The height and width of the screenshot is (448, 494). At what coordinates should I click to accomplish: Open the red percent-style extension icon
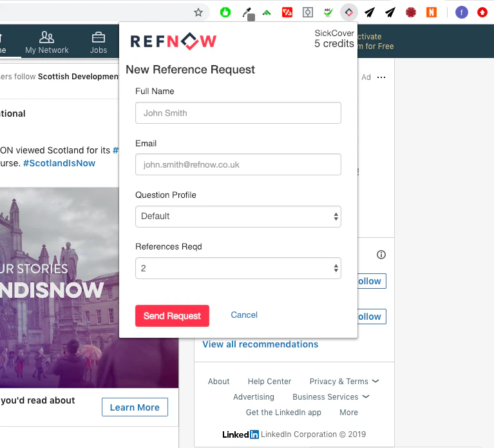coord(287,13)
